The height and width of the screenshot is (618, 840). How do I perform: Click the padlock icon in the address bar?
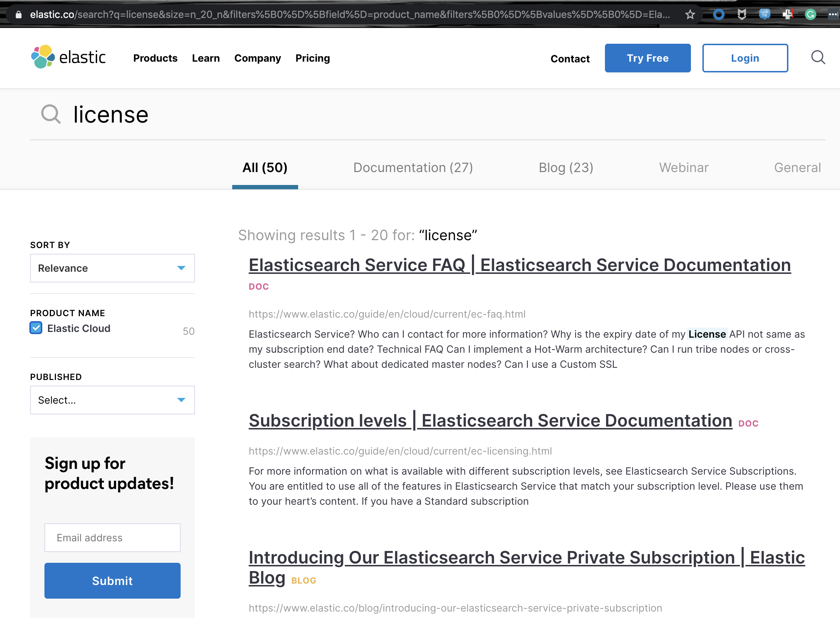18,14
